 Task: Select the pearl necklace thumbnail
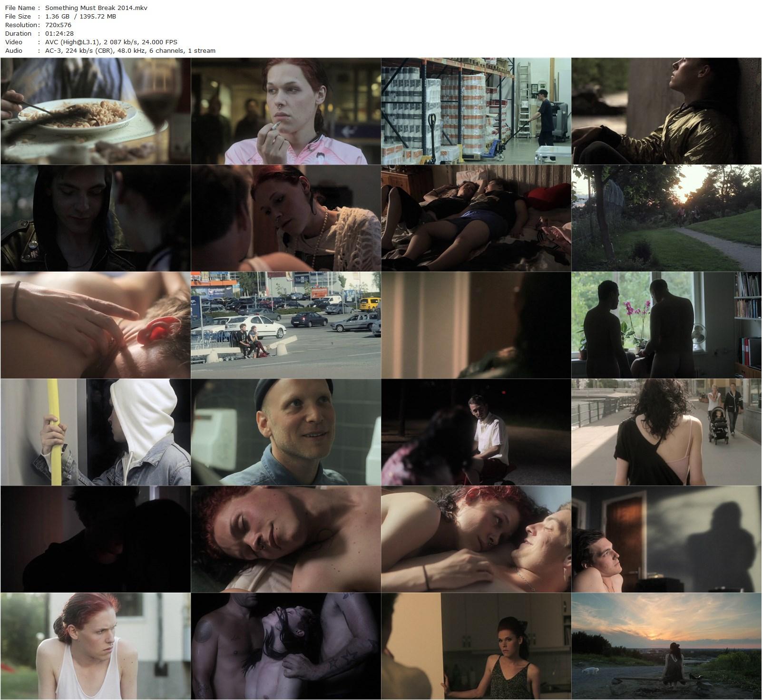285,218
